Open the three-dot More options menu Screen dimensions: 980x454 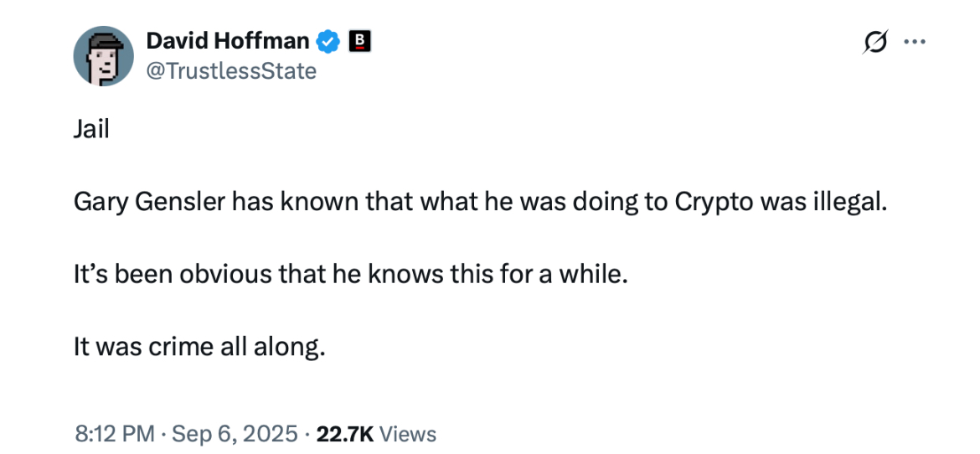913,43
